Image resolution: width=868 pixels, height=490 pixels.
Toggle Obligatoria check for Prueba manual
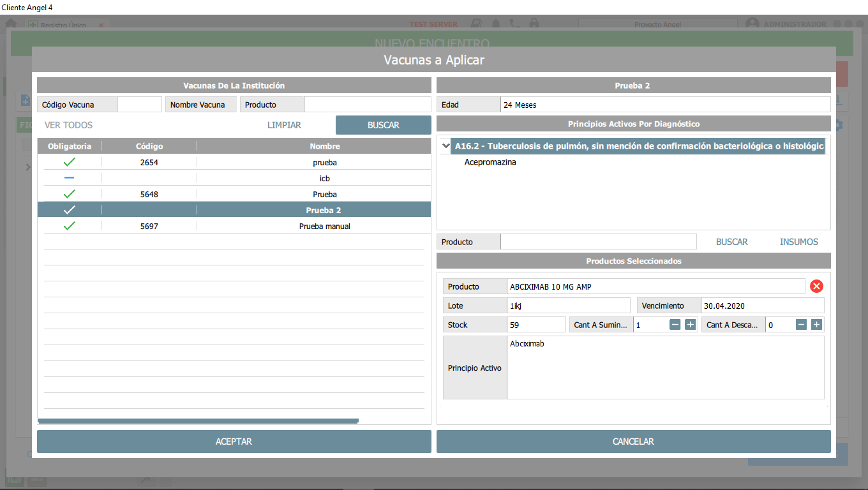tap(69, 225)
